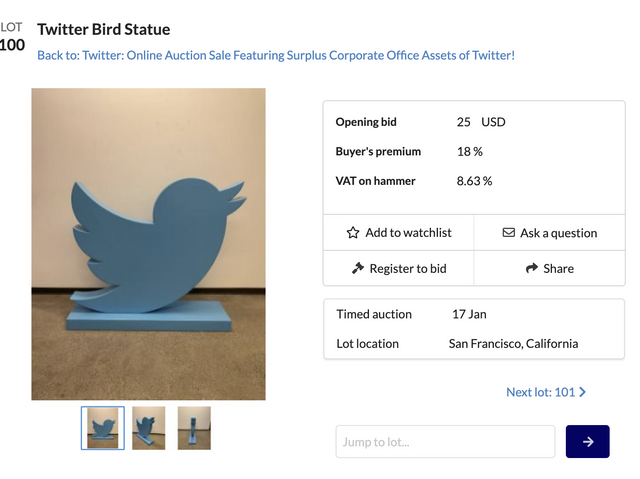This screenshot has width=640, height=479.
Task: Add this lot to watchlist
Action: (x=398, y=233)
